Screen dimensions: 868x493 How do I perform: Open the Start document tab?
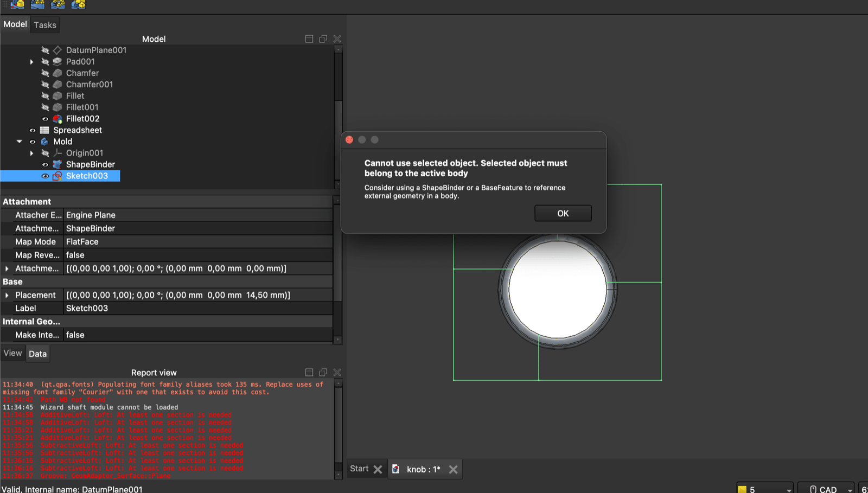point(359,469)
